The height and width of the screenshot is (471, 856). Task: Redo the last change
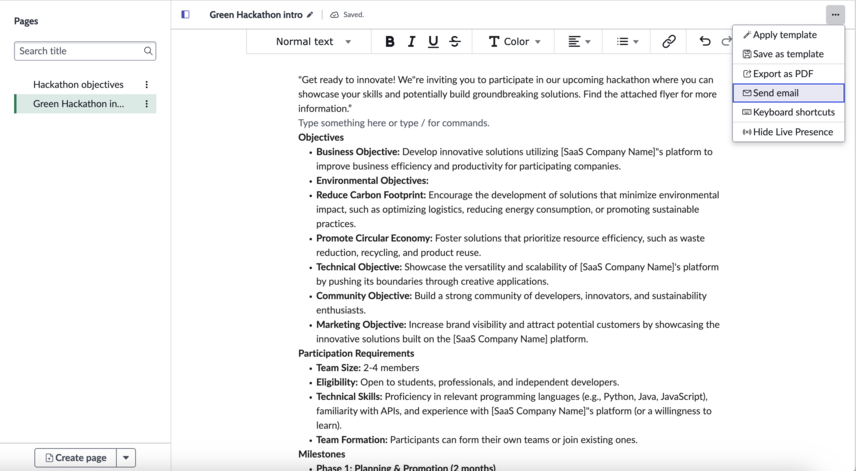tap(726, 41)
